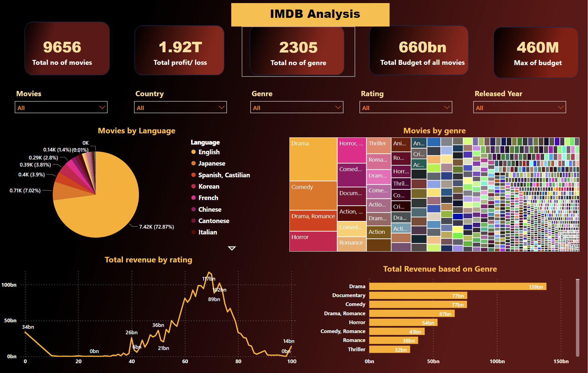Click the Total no of movies card

coord(67,49)
